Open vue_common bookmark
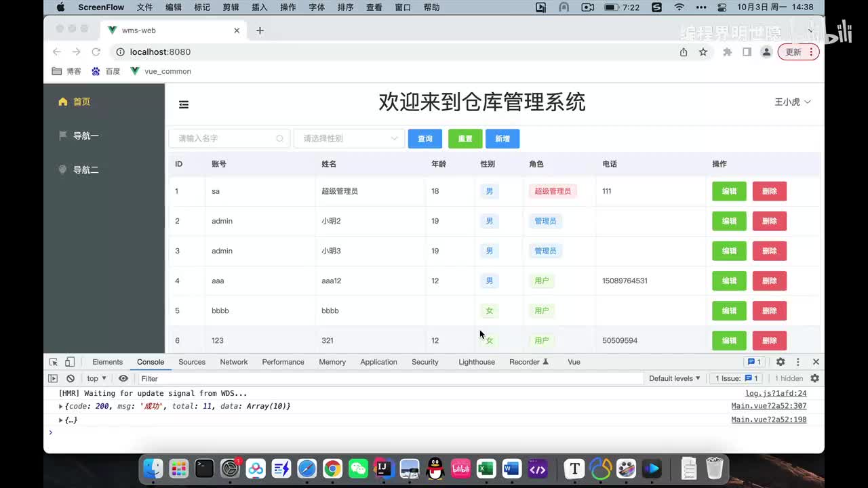This screenshot has width=868, height=488. coord(161,71)
